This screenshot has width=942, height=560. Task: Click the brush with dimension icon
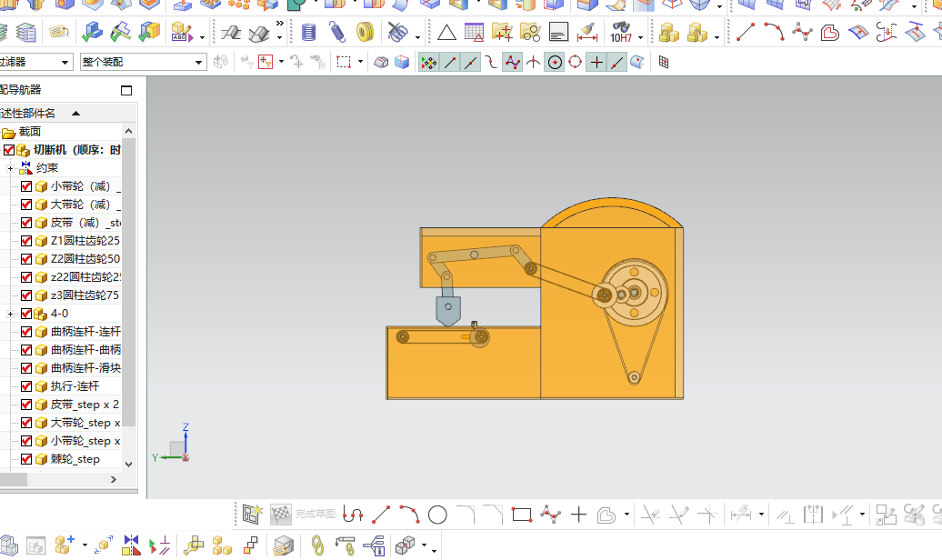click(x=587, y=32)
